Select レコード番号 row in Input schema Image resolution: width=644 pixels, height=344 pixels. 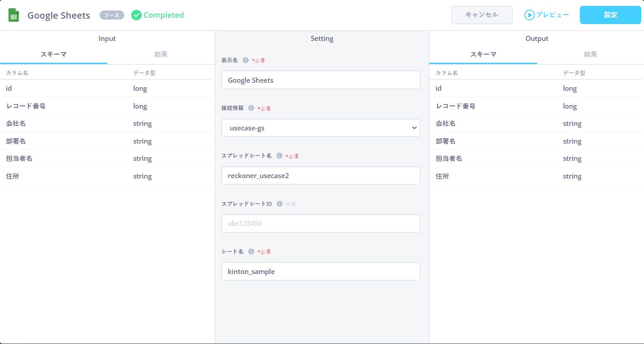coord(106,106)
